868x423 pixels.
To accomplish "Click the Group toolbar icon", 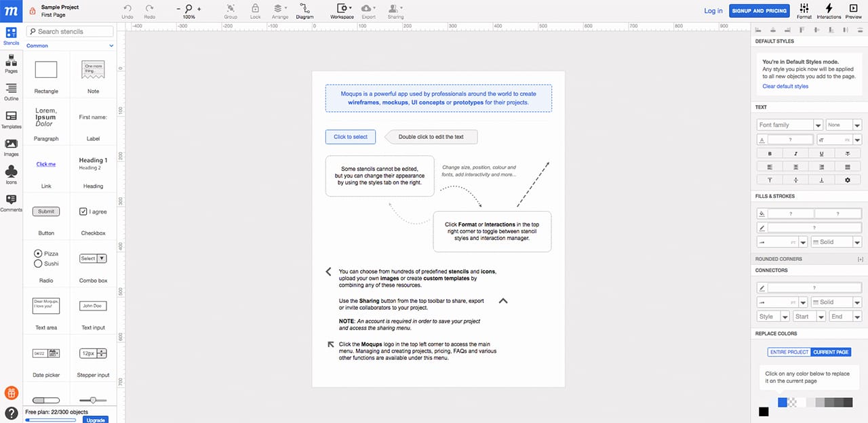I will point(231,8).
